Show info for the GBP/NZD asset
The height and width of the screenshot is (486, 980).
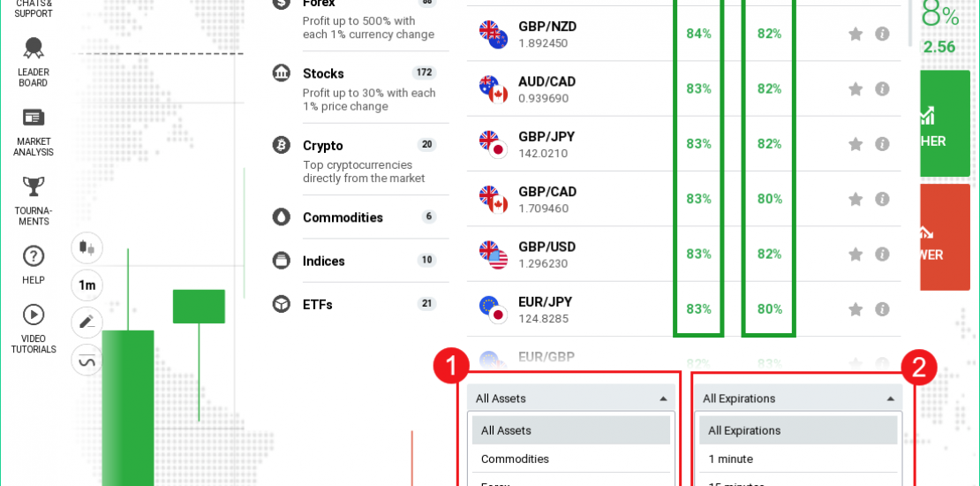pyautogui.click(x=882, y=34)
